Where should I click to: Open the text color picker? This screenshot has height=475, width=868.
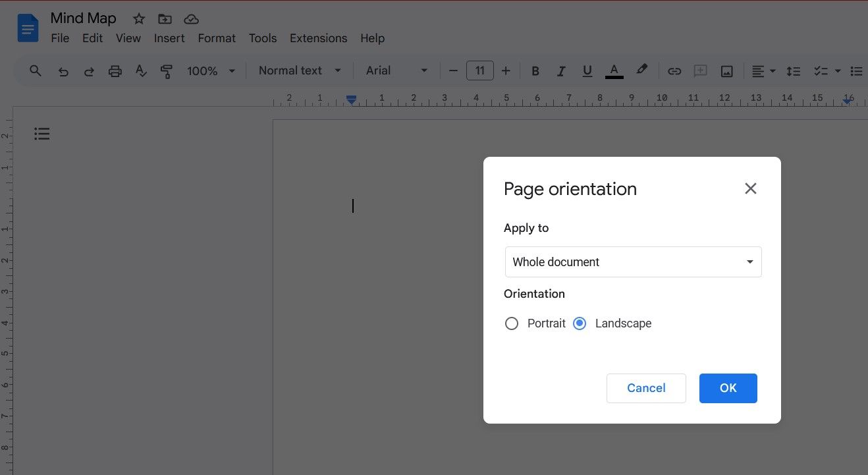(x=614, y=70)
